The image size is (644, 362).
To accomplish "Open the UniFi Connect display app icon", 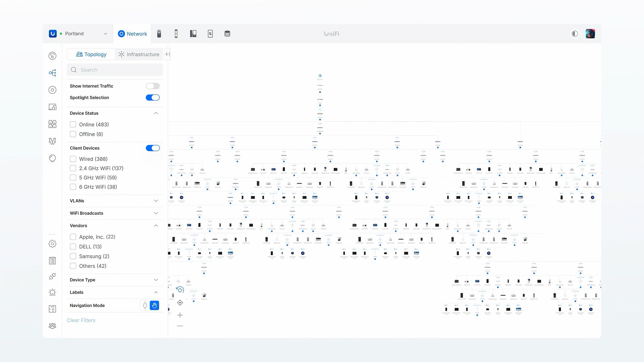I will [x=210, y=34].
